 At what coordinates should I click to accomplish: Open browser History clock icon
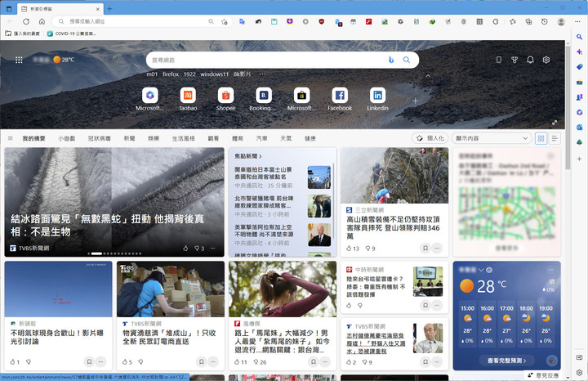[545, 22]
